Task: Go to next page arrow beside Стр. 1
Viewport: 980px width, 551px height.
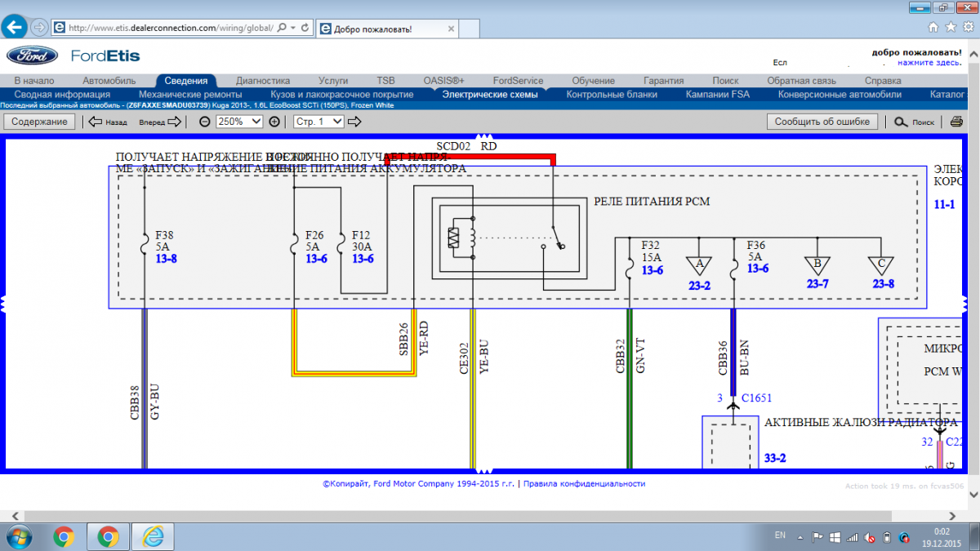Action: pos(354,122)
